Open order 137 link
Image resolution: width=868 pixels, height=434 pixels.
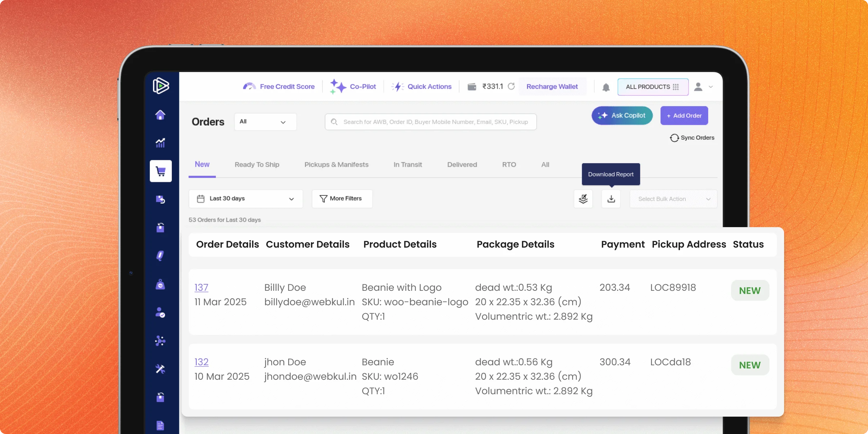201,288
